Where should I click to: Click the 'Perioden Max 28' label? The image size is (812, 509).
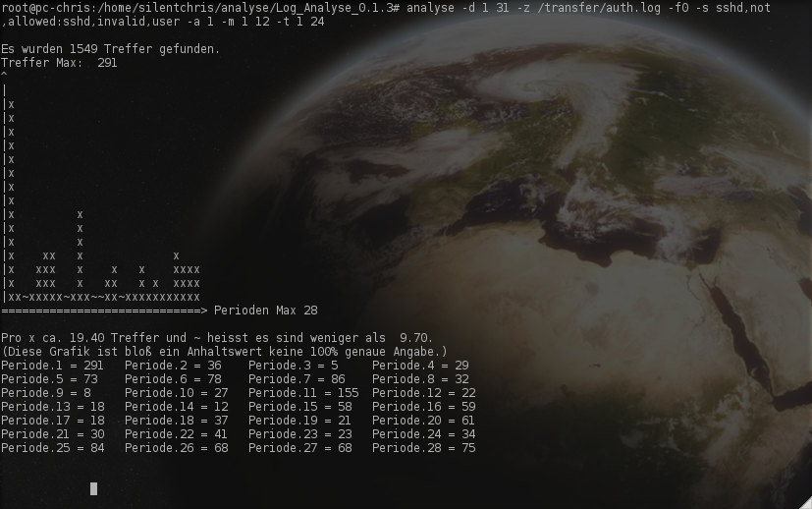click(266, 311)
